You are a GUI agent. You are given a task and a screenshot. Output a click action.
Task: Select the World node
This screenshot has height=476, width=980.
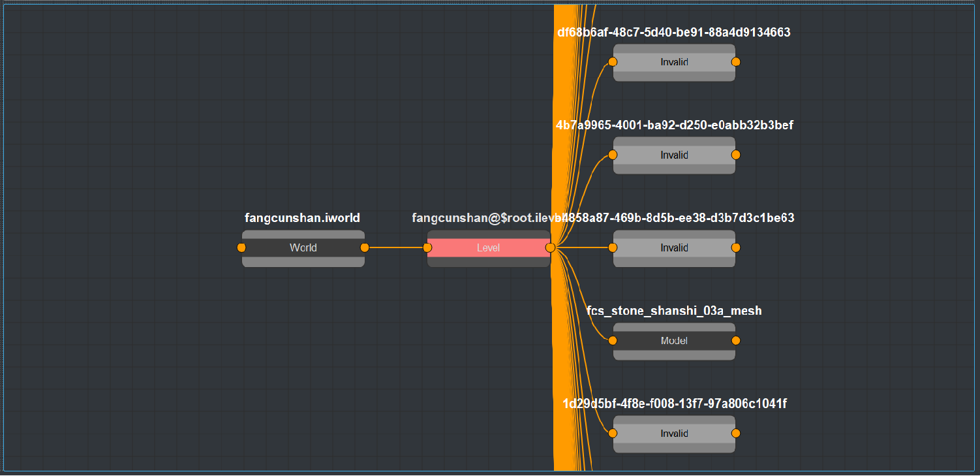pos(303,248)
